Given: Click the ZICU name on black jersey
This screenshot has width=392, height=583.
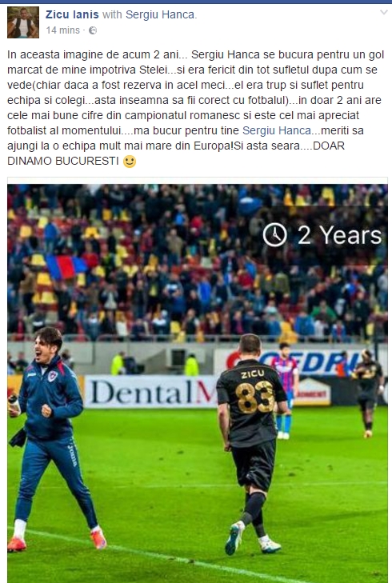Looking at the screenshot, I should (x=253, y=374).
